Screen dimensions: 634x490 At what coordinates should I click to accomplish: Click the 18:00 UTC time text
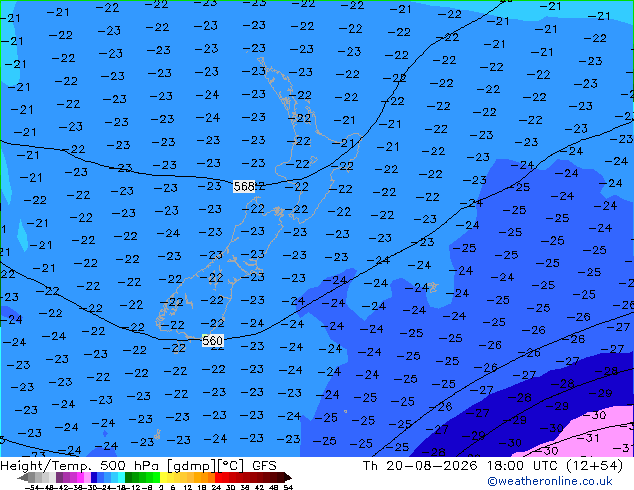pyautogui.click(x=523, y=466)
